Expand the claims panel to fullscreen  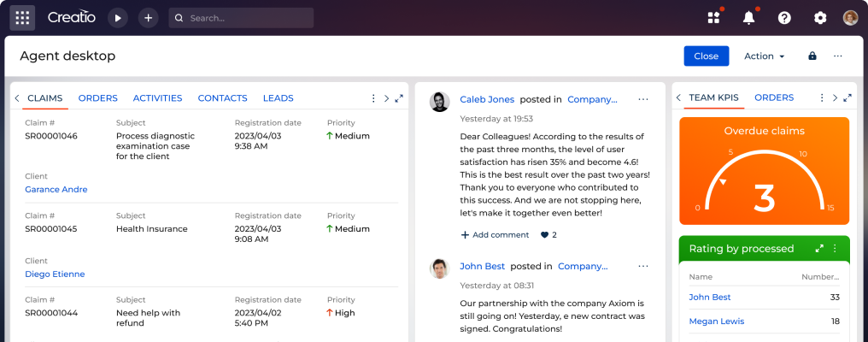click(399, 98)
